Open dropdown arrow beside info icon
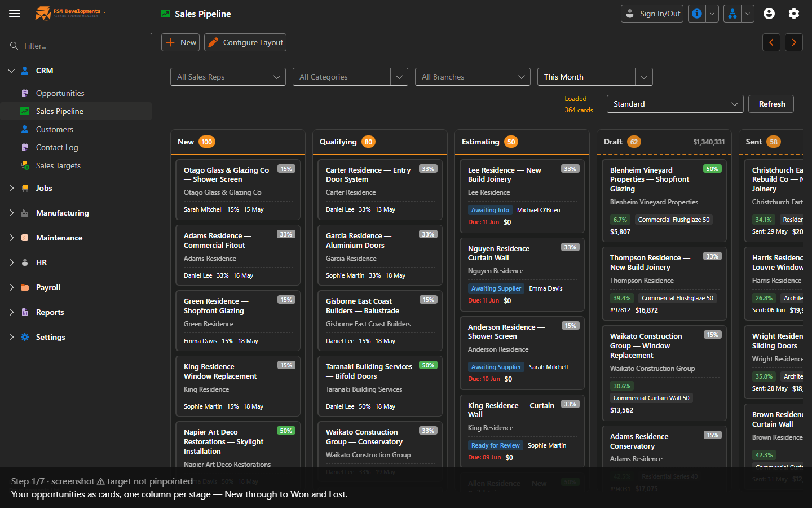Viewport: 812px width, 508px height. [x=712, y=14]
